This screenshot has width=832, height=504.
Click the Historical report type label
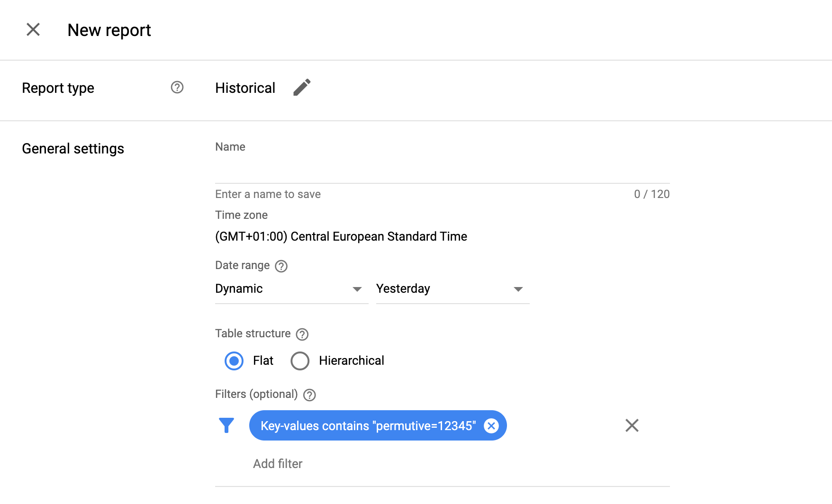[245, 88]
